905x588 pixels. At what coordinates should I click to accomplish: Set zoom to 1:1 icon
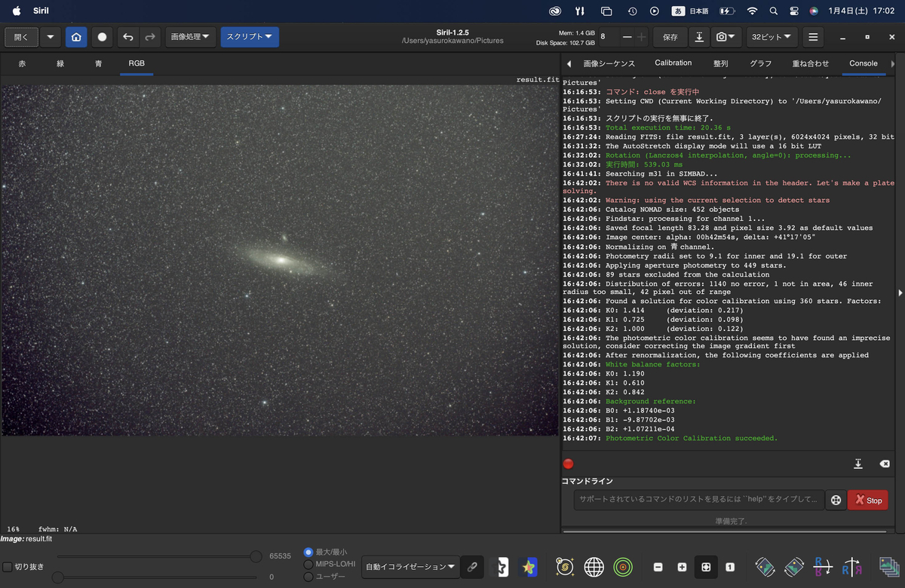click(x=730, y=567)
